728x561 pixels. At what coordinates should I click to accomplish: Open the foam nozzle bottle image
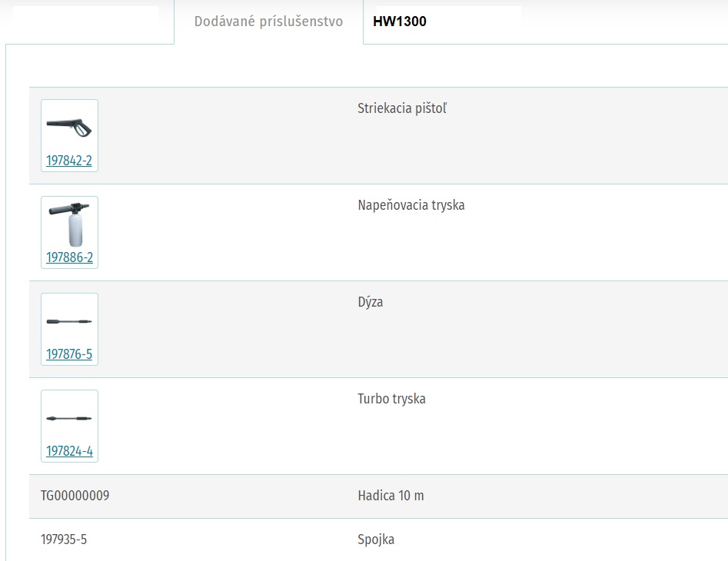[x=69, y=224]
